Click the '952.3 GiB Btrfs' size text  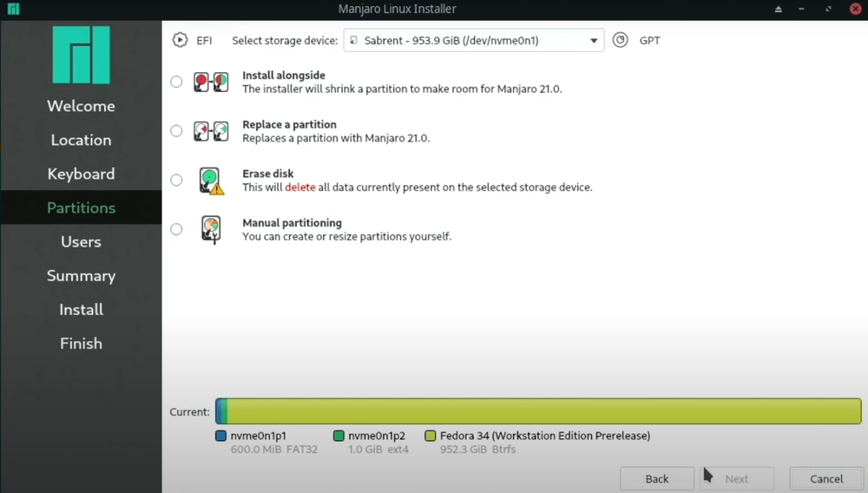tap(477, 450)
